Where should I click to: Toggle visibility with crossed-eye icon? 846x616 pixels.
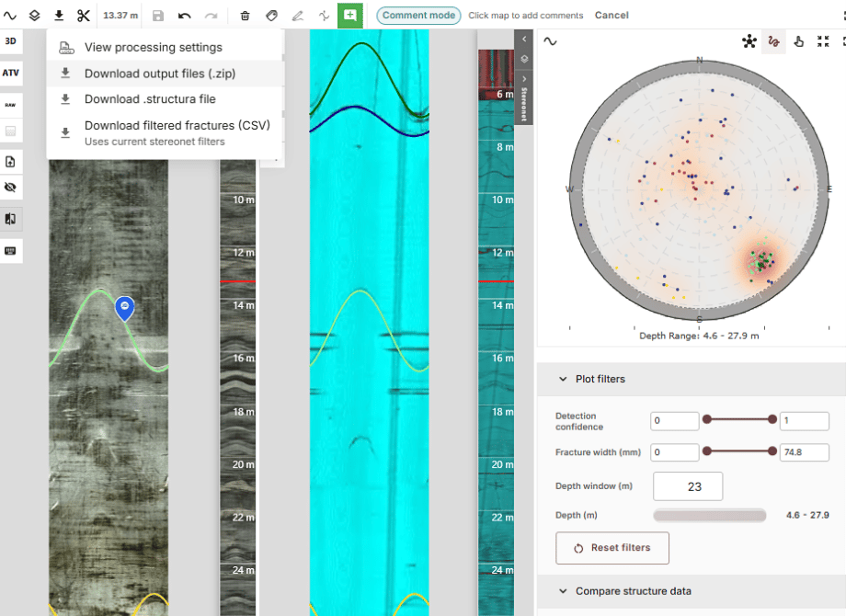point(10,188)
